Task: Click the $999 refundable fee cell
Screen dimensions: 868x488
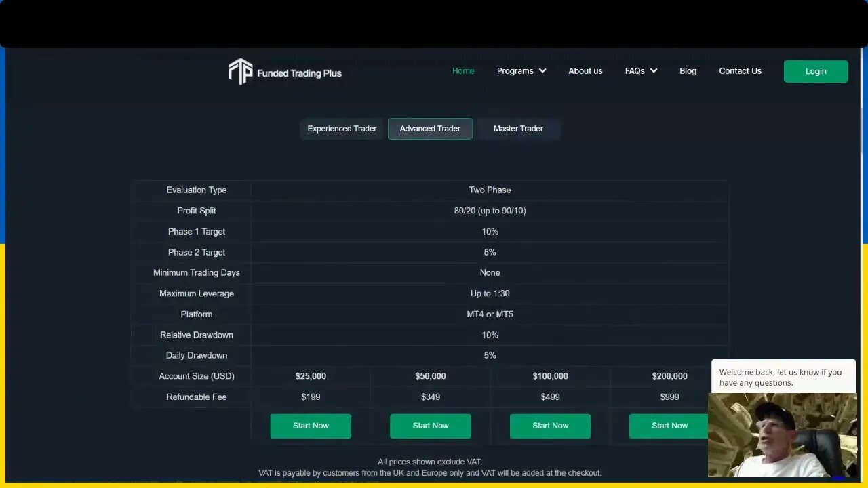Action: [x=669, y=397]
